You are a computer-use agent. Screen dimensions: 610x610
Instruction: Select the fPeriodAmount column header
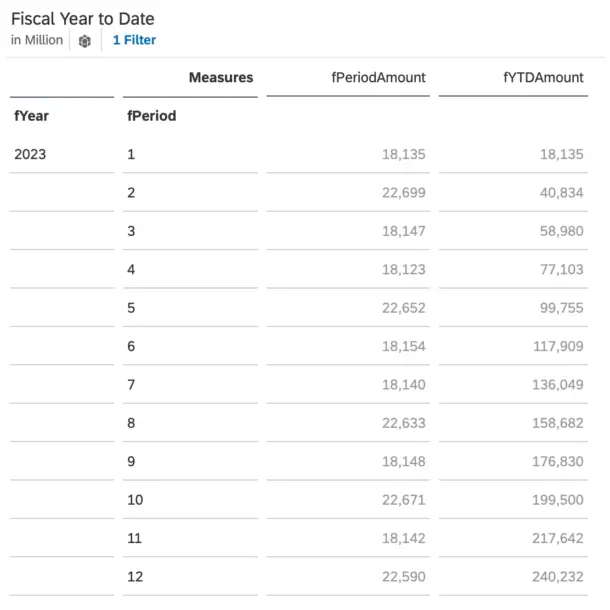[378, 77]
